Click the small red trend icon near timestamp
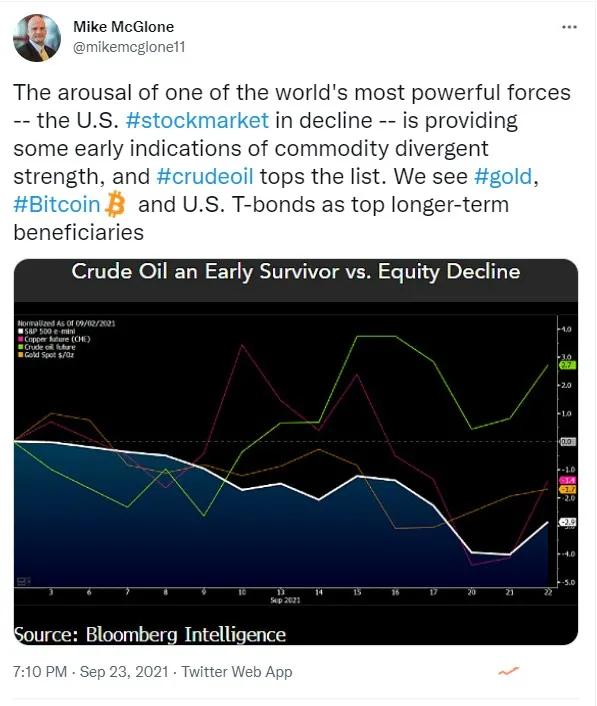The width and height of the screenshot is (597, 706). pyautogui.click(x=508, y=671)
